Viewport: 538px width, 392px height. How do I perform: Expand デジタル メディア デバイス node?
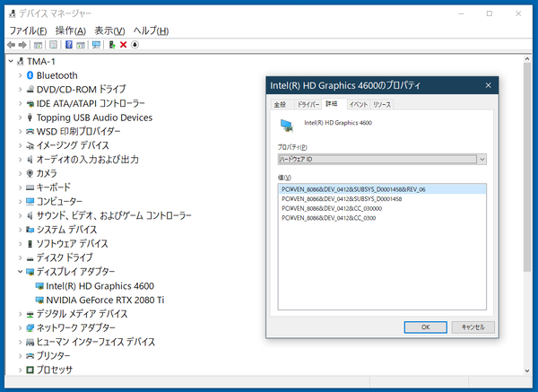coord(21,314)
